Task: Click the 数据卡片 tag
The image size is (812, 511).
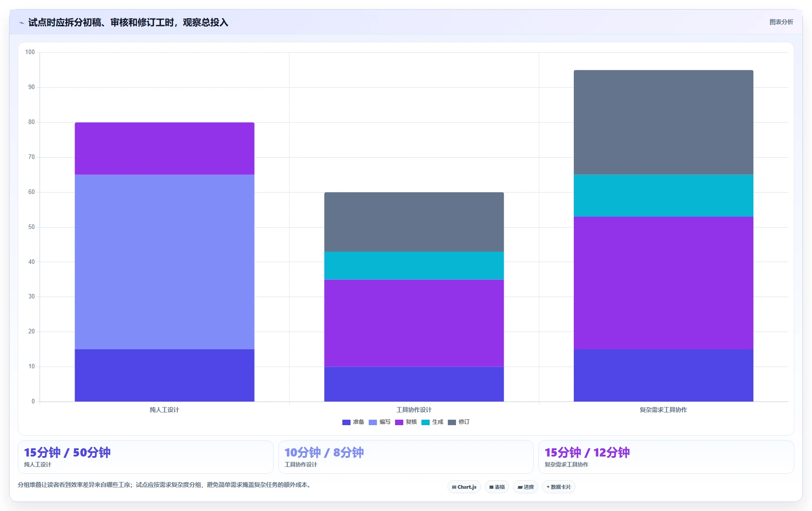Action: (x=559, y=487)
